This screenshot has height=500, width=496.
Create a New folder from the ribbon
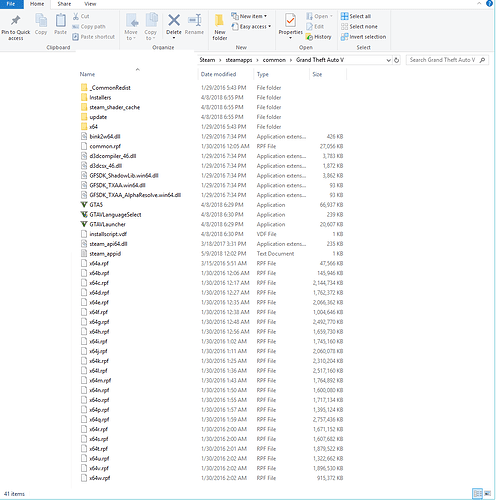click(x=220, y=27)
